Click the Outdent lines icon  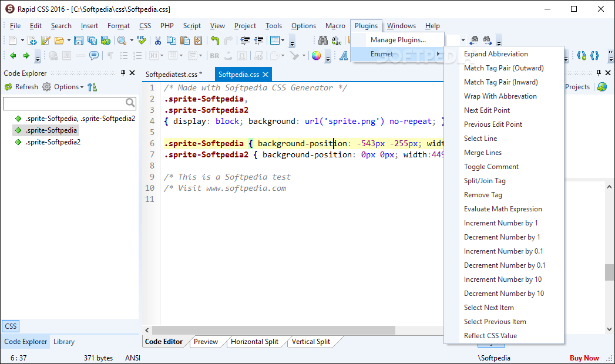tap(259, 41)
